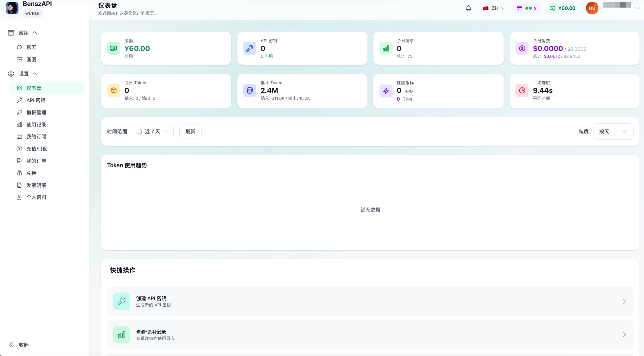Select 仪表盘 menu item

[x=48, y=88]
